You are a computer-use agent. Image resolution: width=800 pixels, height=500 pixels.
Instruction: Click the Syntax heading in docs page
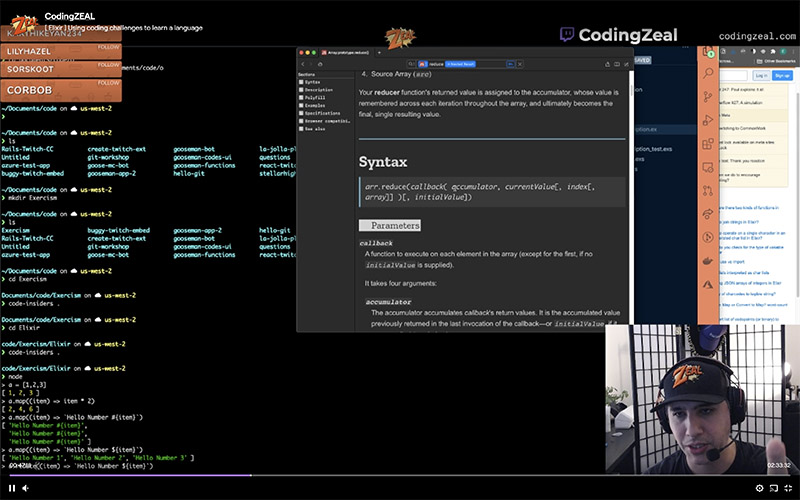pos(383,162)
